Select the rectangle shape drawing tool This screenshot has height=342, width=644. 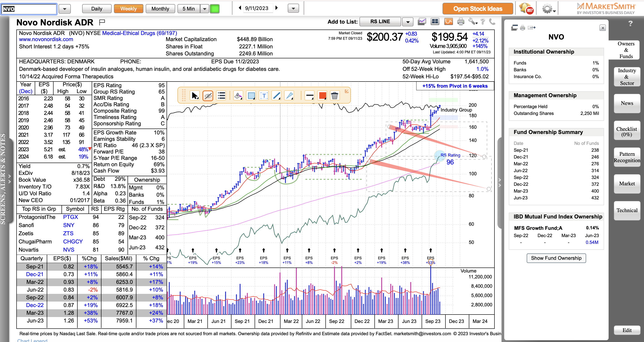click(x=251, y=96)
